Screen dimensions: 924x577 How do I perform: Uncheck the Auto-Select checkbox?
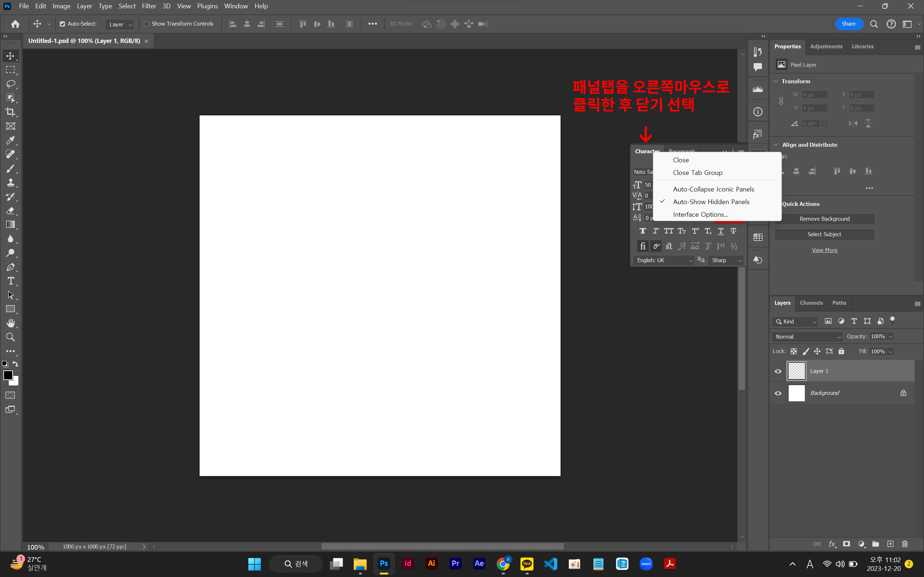click(x=62, y=24)
